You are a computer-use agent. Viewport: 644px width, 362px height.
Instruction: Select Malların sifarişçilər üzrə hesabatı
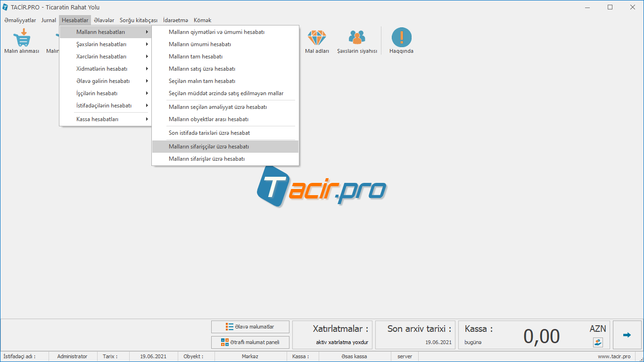point(209,147)
